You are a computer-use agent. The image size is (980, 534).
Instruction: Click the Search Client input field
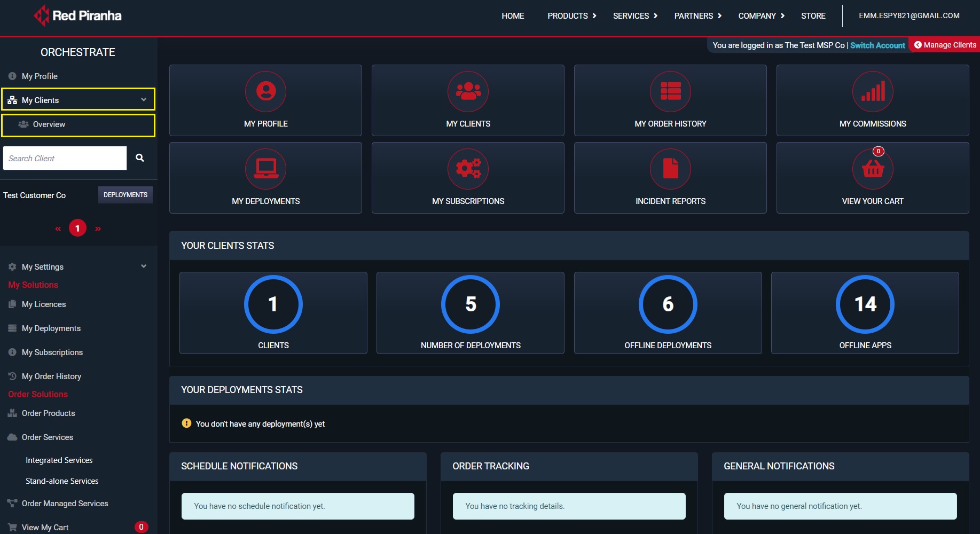pyautogui.click(x=65, y=158)
